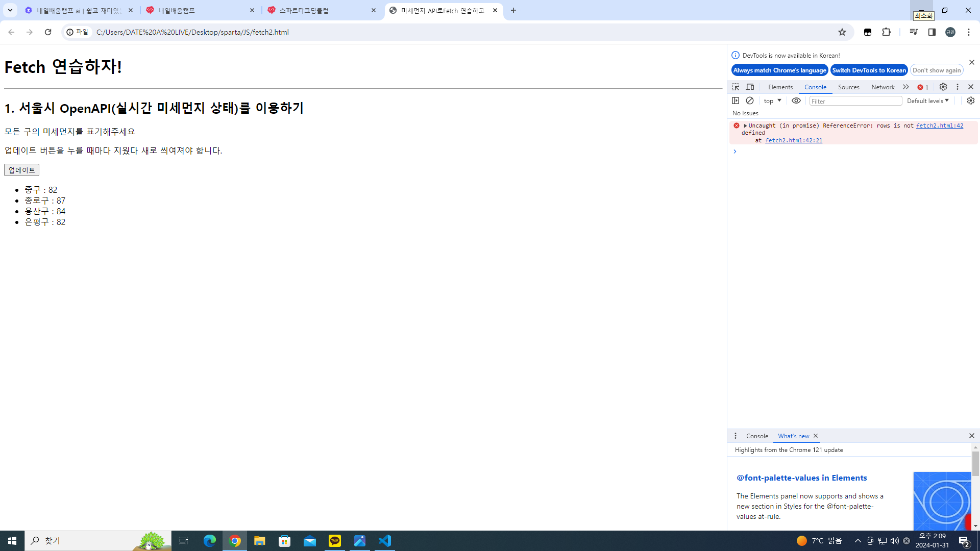Show the console sidebar

[x=736, y=101]
